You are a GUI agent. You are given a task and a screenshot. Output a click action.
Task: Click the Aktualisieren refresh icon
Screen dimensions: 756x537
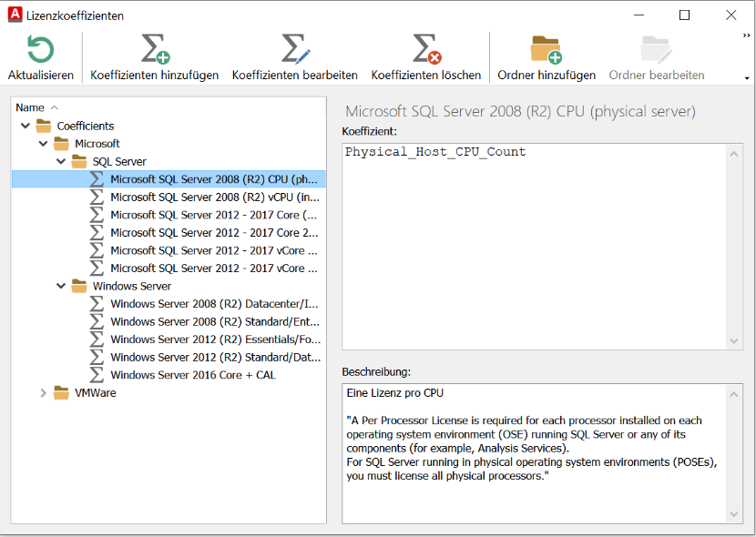point(40,49)
